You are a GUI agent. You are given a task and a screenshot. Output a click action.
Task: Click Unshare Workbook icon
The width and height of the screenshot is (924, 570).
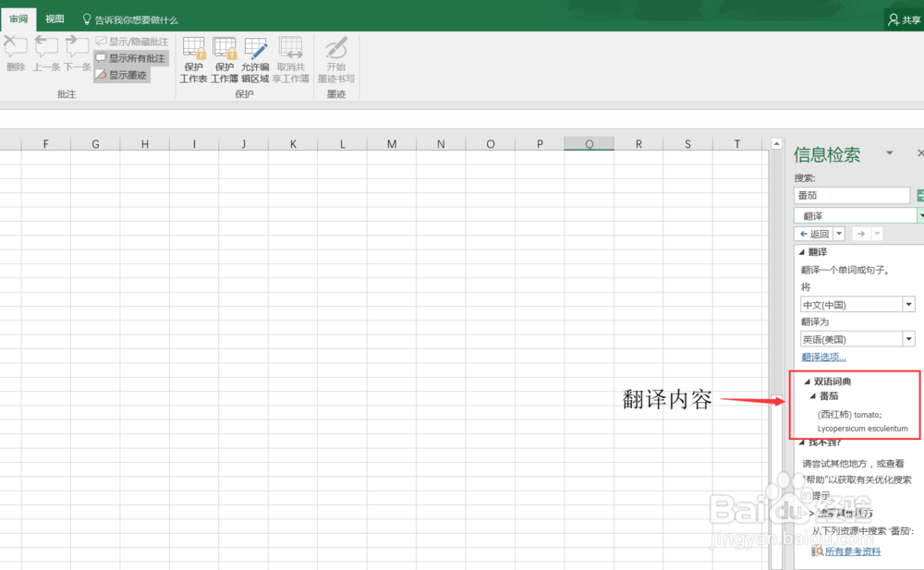click(290, 60)
